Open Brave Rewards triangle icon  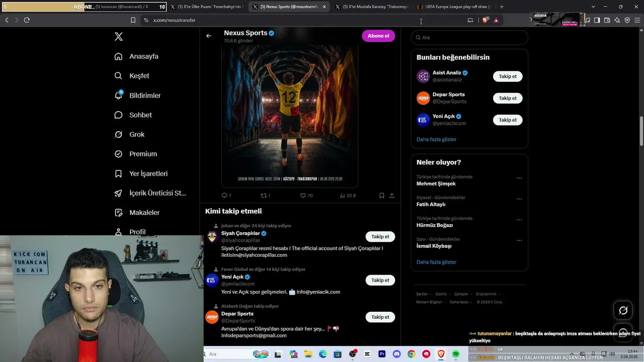496,20
